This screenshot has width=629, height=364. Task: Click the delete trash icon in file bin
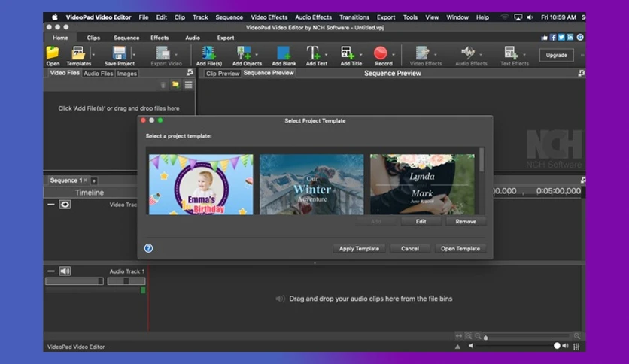(x=163, y=85)
